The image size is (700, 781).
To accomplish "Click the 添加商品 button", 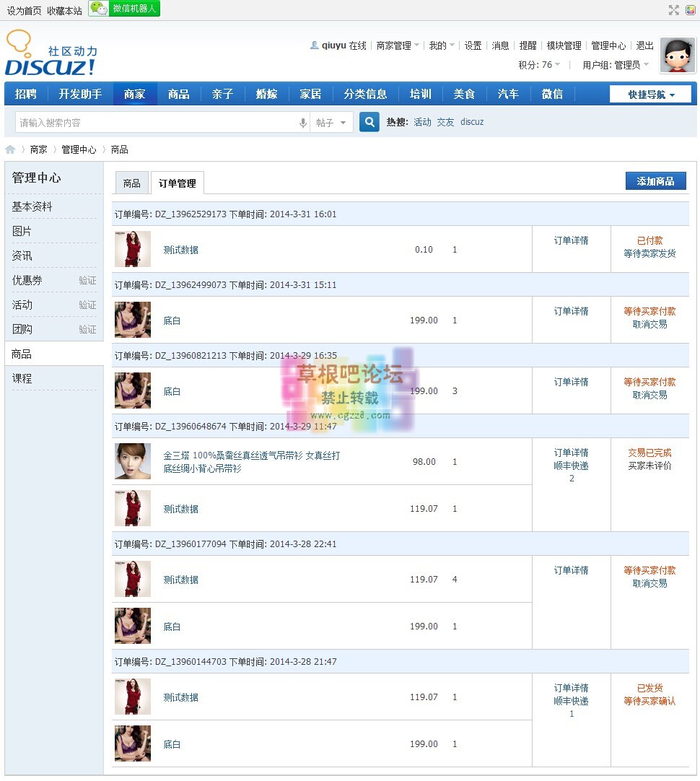I will (655, 181).
